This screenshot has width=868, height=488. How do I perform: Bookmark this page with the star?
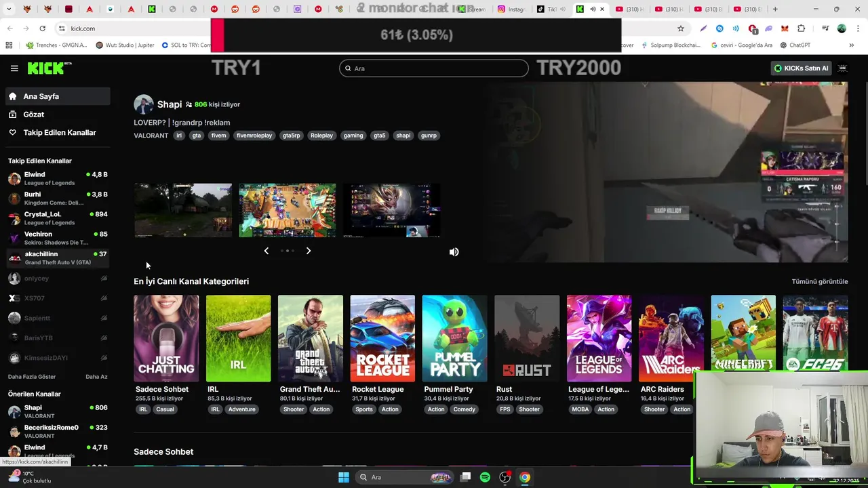tap(680, 28)
